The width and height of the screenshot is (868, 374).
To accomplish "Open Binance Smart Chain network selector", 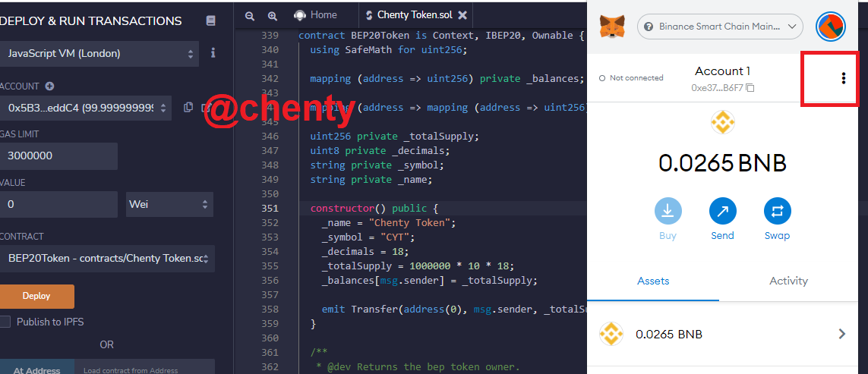I will coord(720,27).
